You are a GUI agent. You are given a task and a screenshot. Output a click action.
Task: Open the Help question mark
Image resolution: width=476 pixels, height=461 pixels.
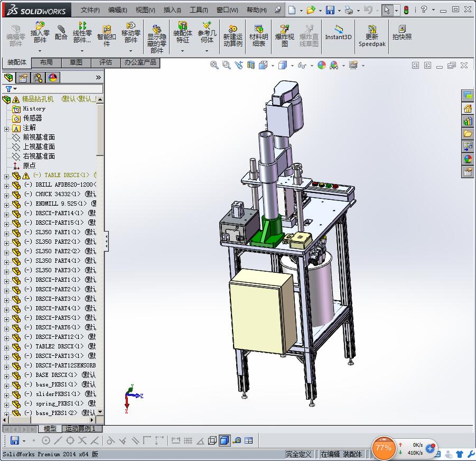[x=424, y=10]
